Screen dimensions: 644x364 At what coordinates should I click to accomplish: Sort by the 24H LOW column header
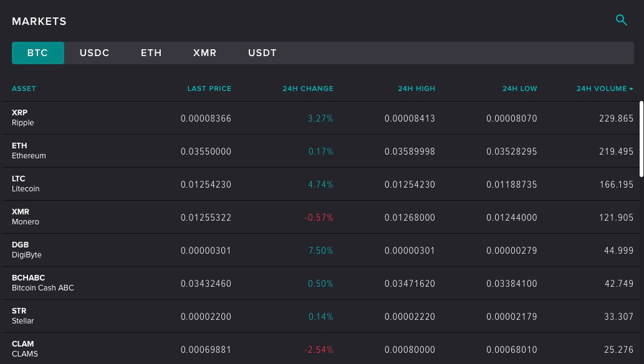pyautogui.click(x=519, y=89)
